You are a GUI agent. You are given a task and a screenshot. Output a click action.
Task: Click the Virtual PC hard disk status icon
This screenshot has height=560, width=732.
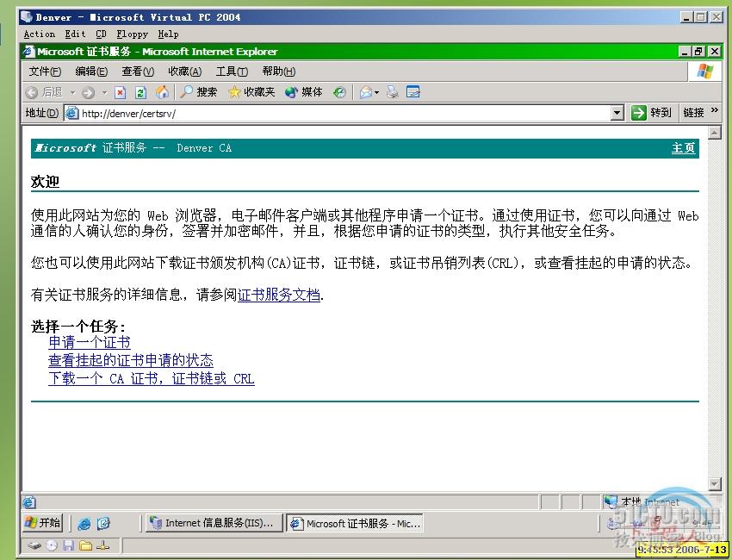(34, 545)
